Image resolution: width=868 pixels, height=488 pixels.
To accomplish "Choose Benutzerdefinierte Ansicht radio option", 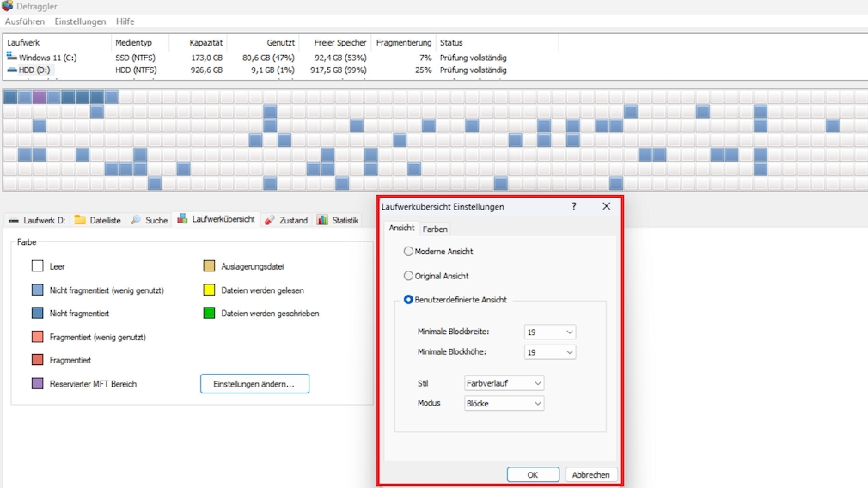I will pyautogui.click(x=408, y=300).
